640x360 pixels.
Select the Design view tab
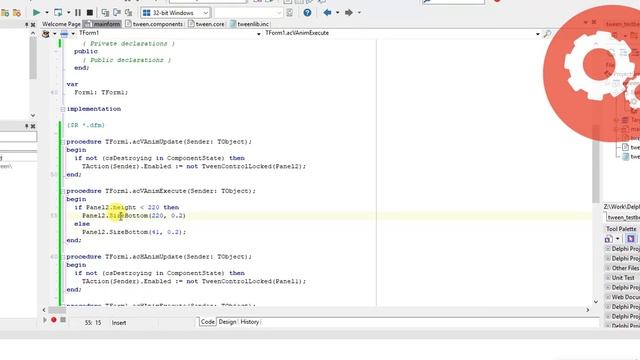(227, 322)
